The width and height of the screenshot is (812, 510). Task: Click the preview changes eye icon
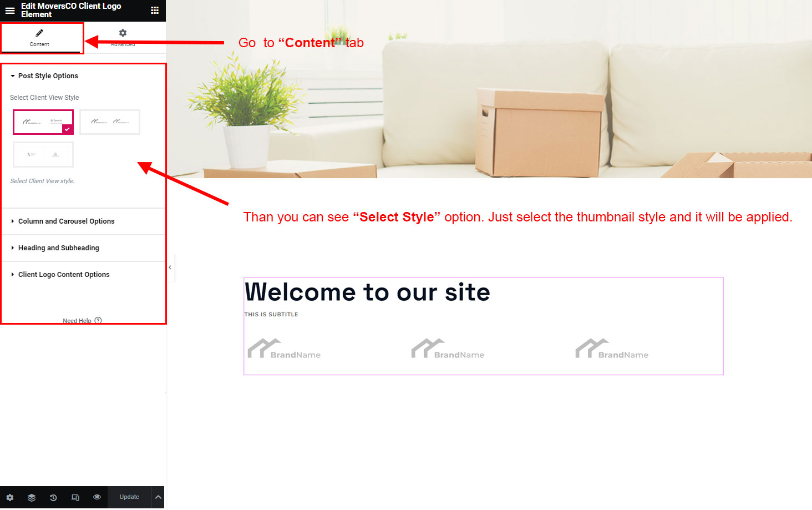point(97,497)
